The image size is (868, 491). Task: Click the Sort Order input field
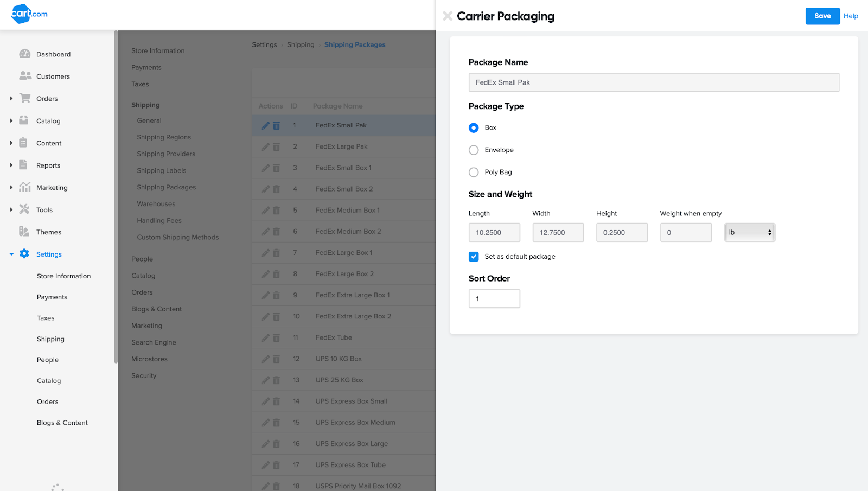click(494, 298)
